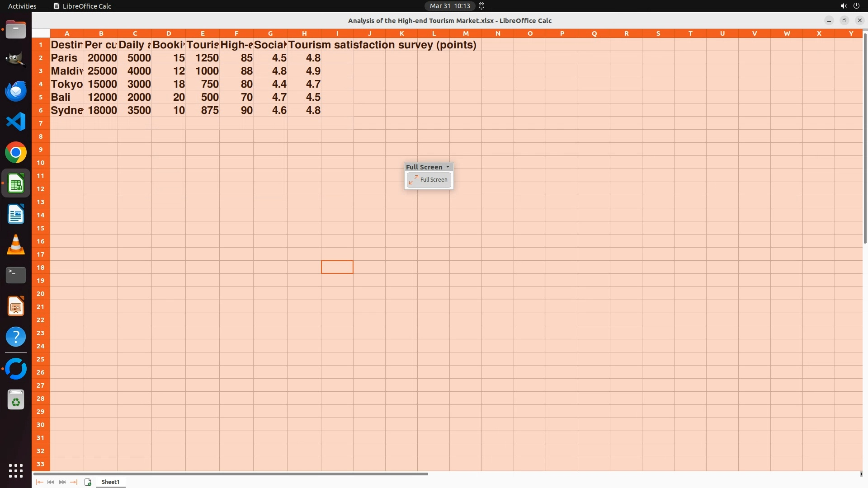Click the add new sheet icon
The height and width of the screenshot is (488, 868).
pos(88,482)
